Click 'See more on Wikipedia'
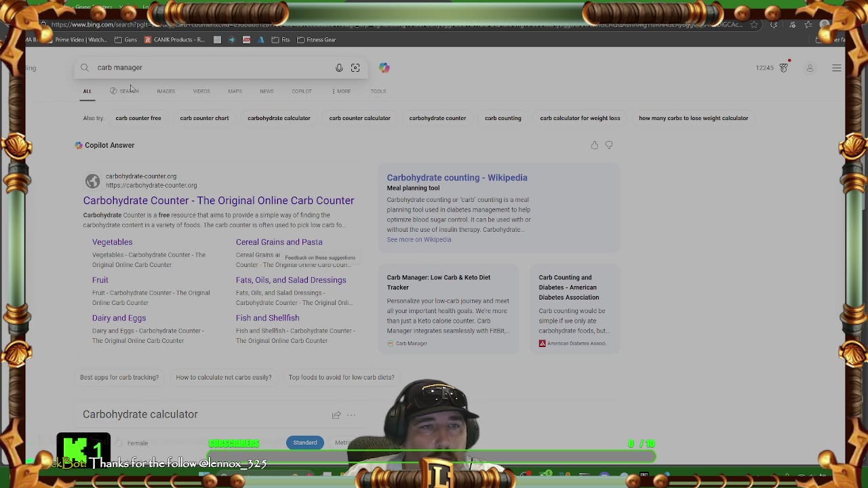Viewport: 868px width, 488px height. 419,239
